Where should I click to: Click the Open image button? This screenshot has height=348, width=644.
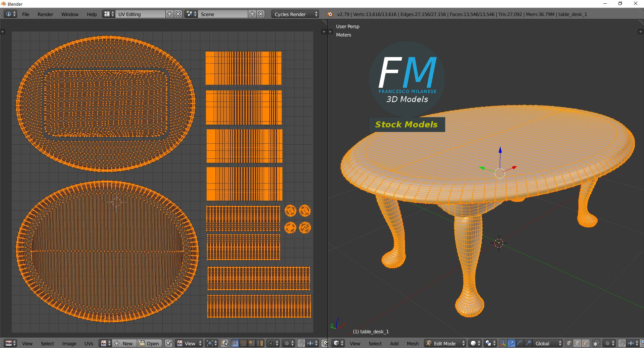pos(149,343)
